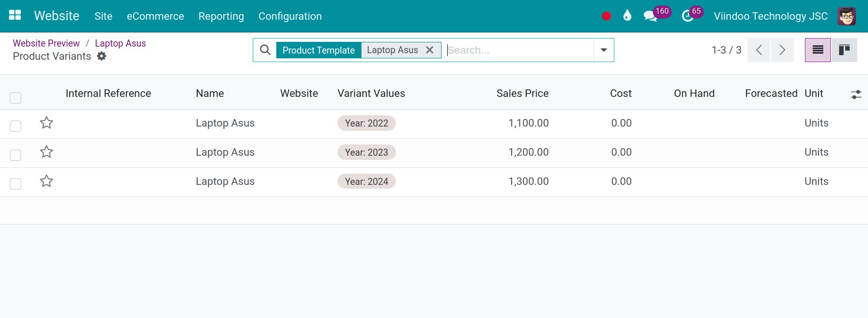Screen dimensions: 868x318
Task: Click the Website app title
Action: [x=56, y=16]
